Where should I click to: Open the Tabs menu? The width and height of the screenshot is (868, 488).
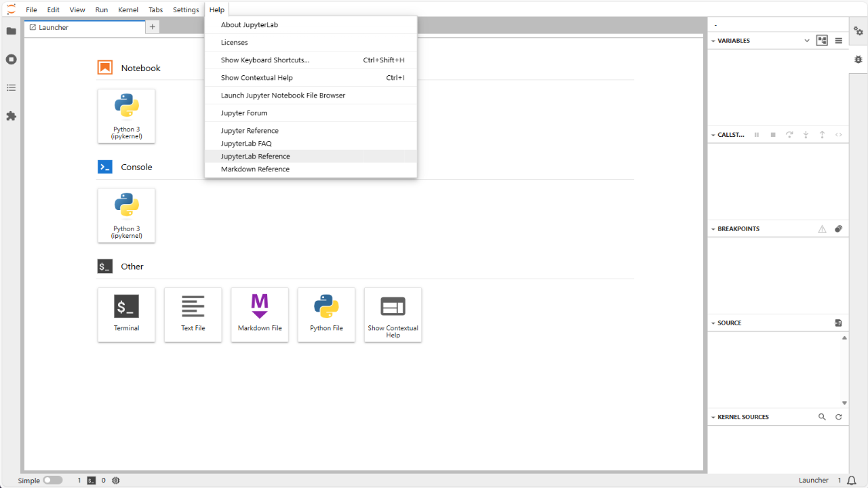[x=155, y=9]
